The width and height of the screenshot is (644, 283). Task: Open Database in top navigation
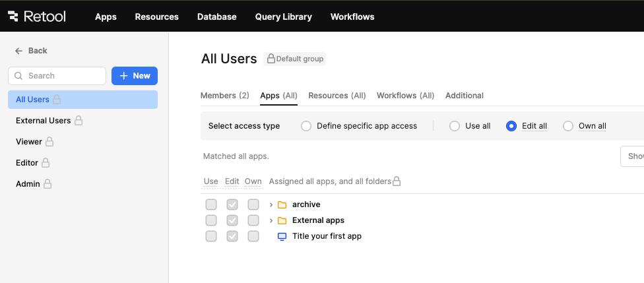tap(217, 17)
